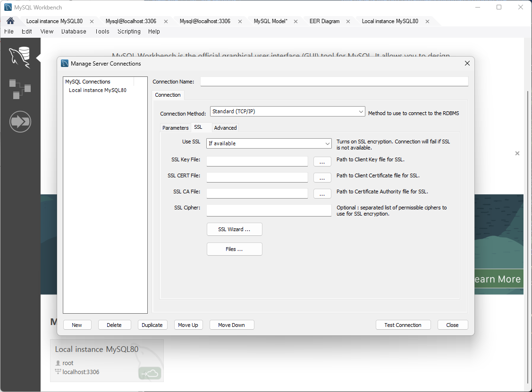This screenshot has width=532, height=392.
Task: Switch to the MySQL Model tab
Action: point(270,21)
